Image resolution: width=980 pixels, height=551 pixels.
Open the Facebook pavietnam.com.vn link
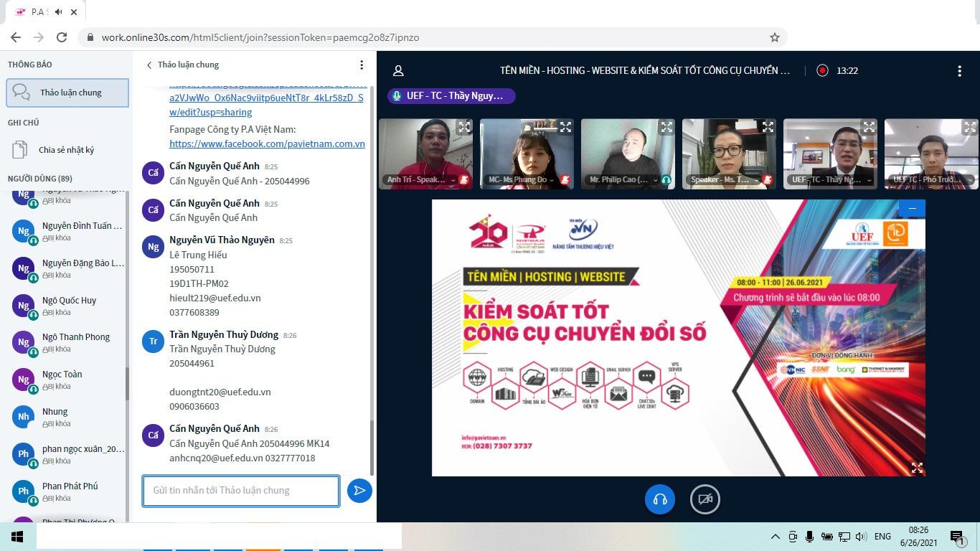267,143
